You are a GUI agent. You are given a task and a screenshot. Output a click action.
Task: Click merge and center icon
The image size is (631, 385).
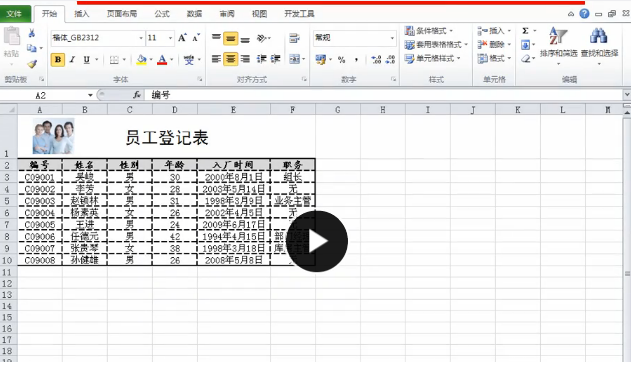(295, 60)
